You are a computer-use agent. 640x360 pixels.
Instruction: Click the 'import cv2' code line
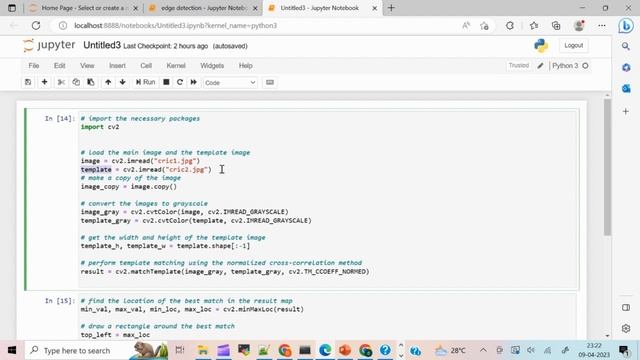click(100, 127)
